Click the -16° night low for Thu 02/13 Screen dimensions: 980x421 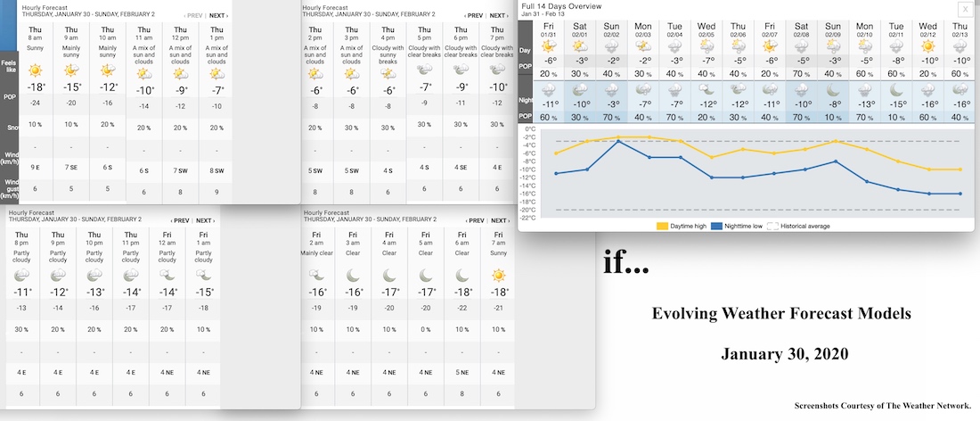tap(960, 104)
